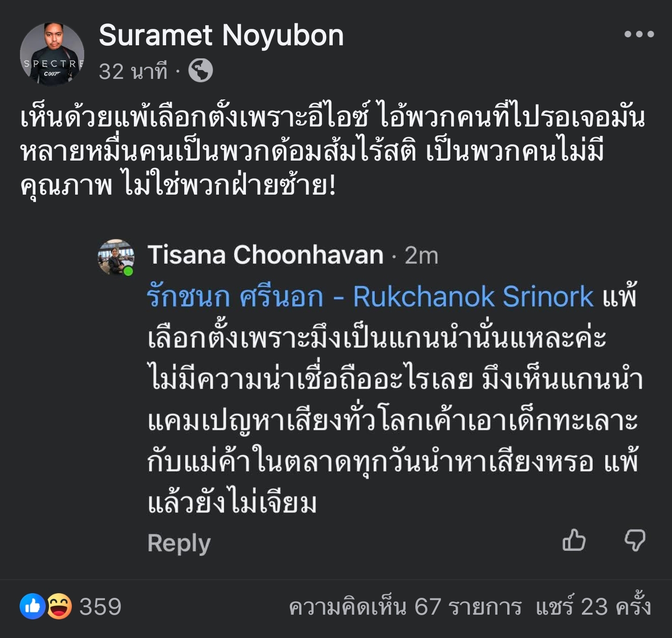Click the 32 นาที post timestamp
Image resolution: width=672 pixels, height=638 pixels.
click(x=133, y=71)
